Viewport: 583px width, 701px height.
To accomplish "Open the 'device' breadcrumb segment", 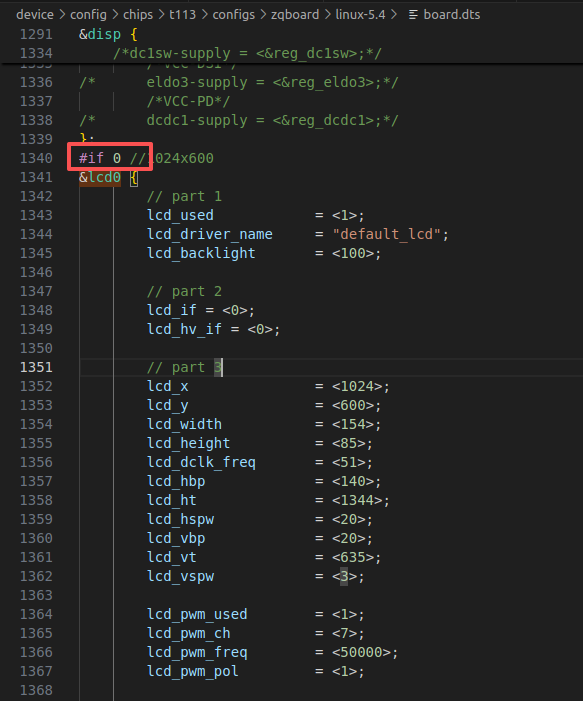I will click(x=35, y=15).
